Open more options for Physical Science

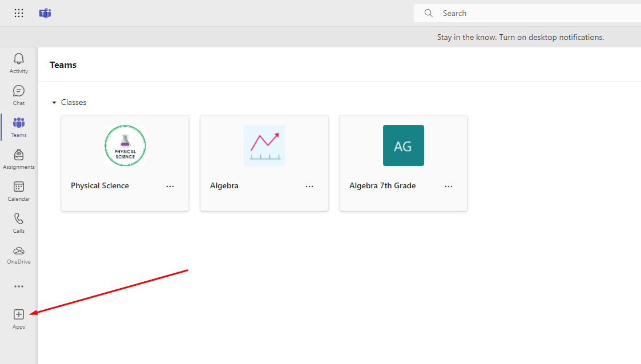[x=170, y=187]
